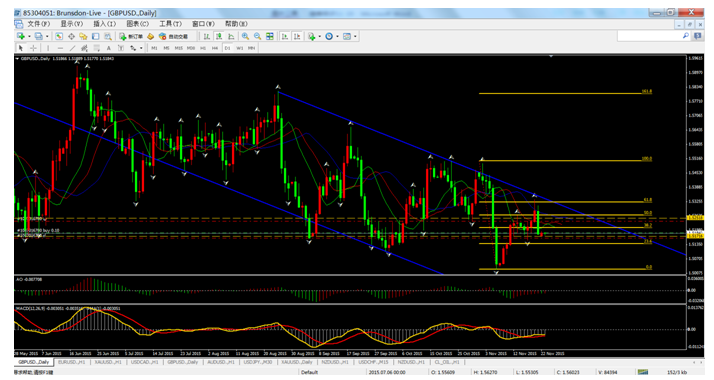The image size is (714, 380).
Task: Select the text label tool
Action: [121, 48]
